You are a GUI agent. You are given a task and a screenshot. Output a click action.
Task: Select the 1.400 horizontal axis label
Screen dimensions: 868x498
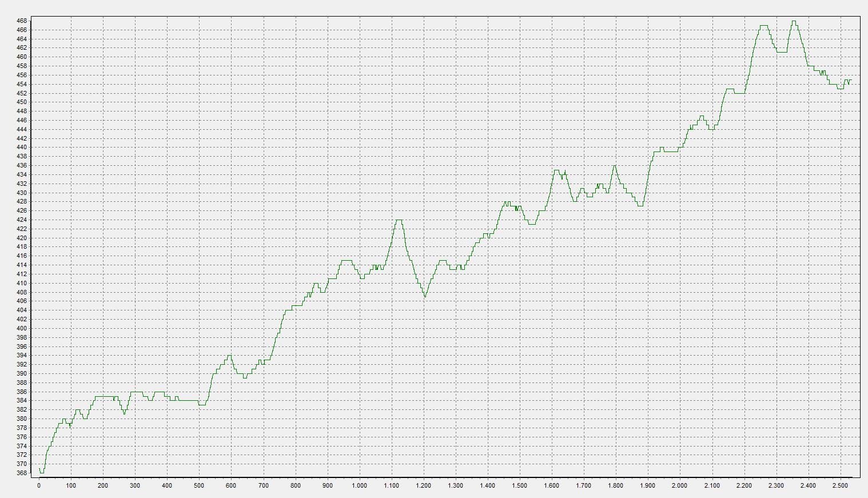click(487, 485)
